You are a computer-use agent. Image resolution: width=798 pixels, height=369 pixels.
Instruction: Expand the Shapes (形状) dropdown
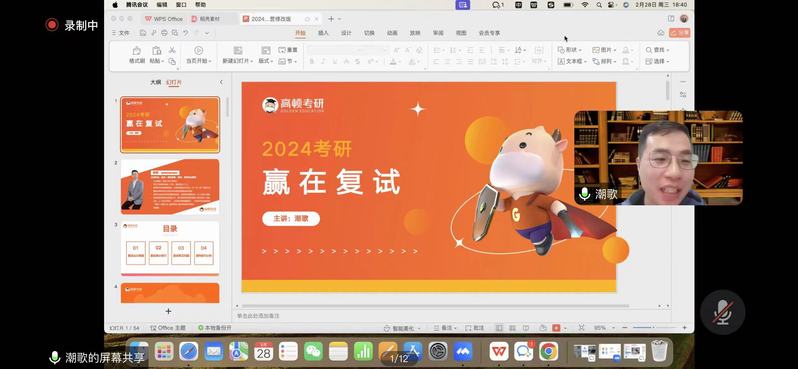570,50
